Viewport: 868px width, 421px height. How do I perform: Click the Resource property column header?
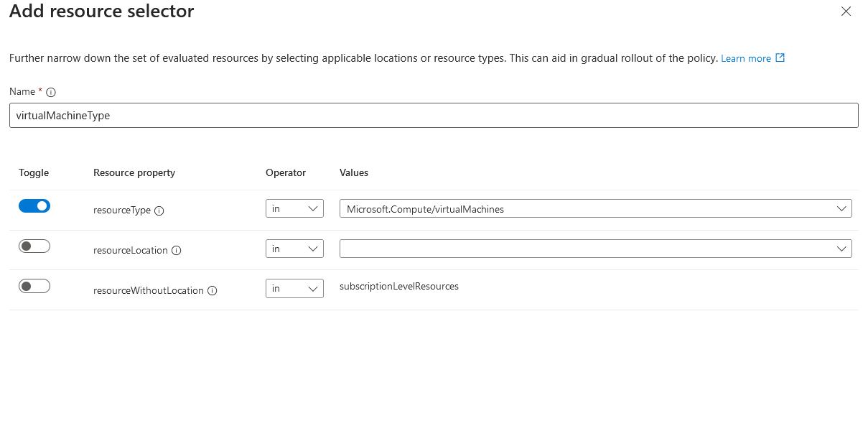tap(134, 172)
